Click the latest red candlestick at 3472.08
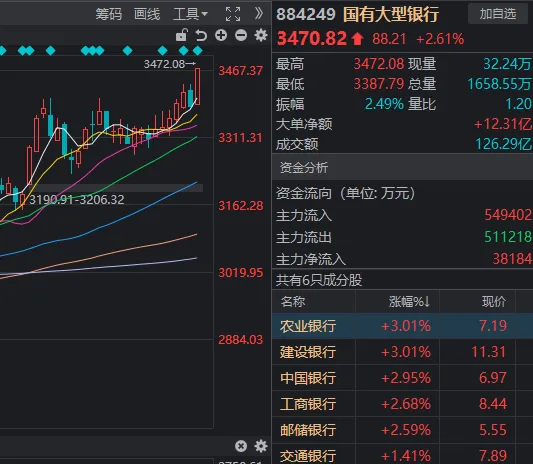The width and height of the screenshot is (533, 464). 197,87
